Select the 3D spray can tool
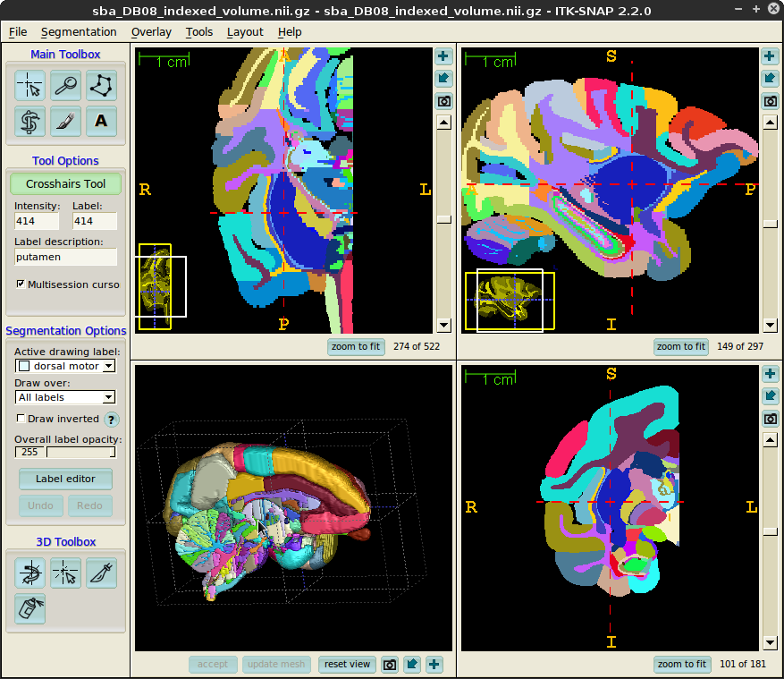Image resolution: width=784 pixels, height=679 pixels. point(30,608)
